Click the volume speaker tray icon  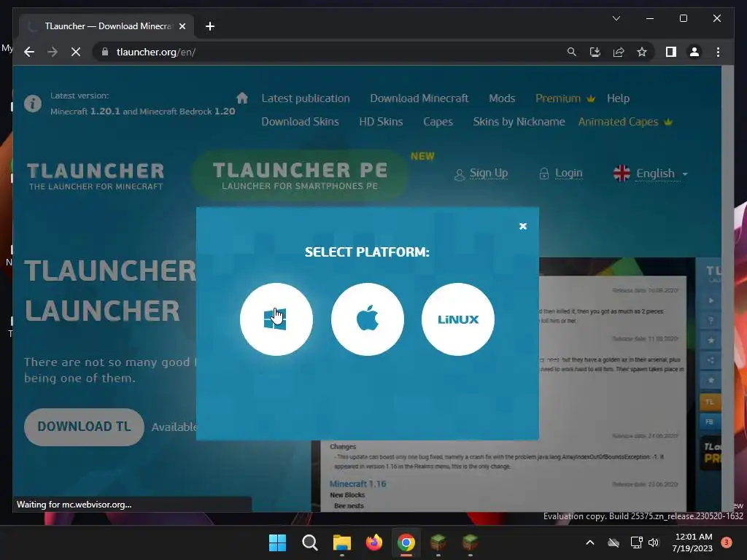pyautogui.click(x=654, y=542)
